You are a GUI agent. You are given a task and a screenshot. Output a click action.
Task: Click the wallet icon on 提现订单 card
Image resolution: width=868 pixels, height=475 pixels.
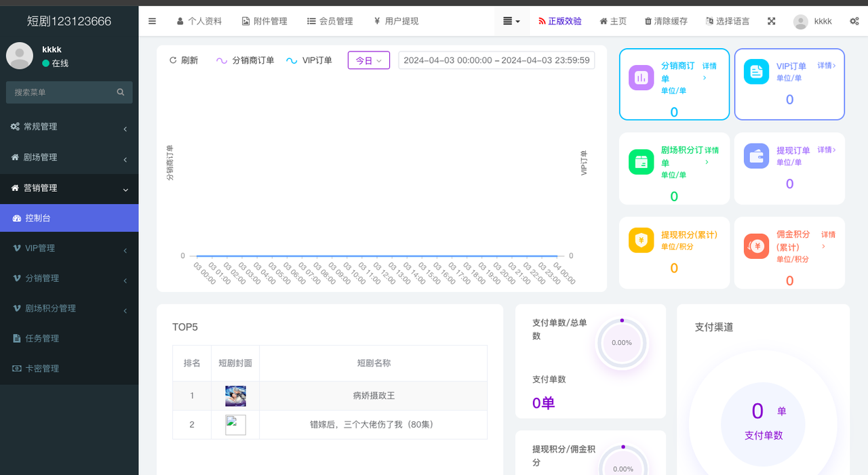pyautogui.click(x=756, y=156)
